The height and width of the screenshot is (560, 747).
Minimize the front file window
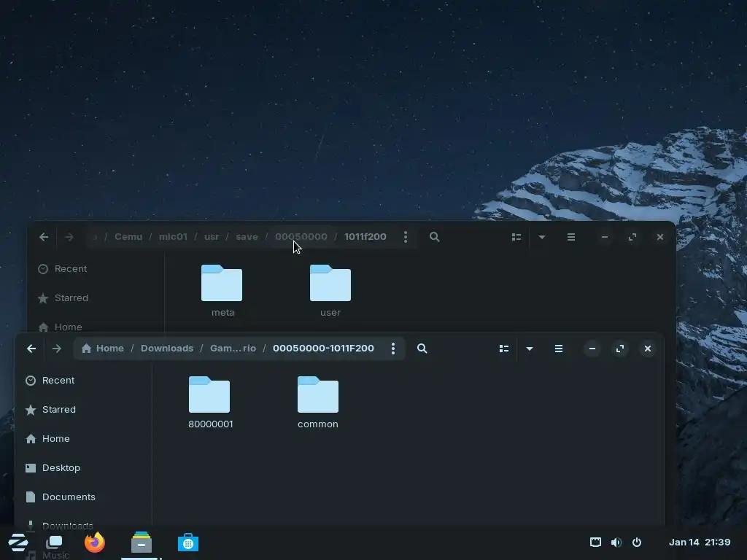click(592, 349)
